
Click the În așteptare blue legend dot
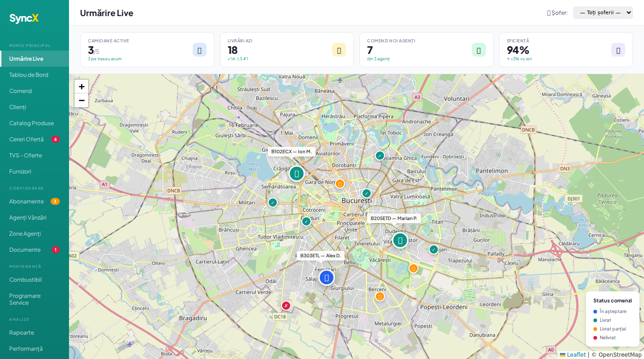click(595, 312)
